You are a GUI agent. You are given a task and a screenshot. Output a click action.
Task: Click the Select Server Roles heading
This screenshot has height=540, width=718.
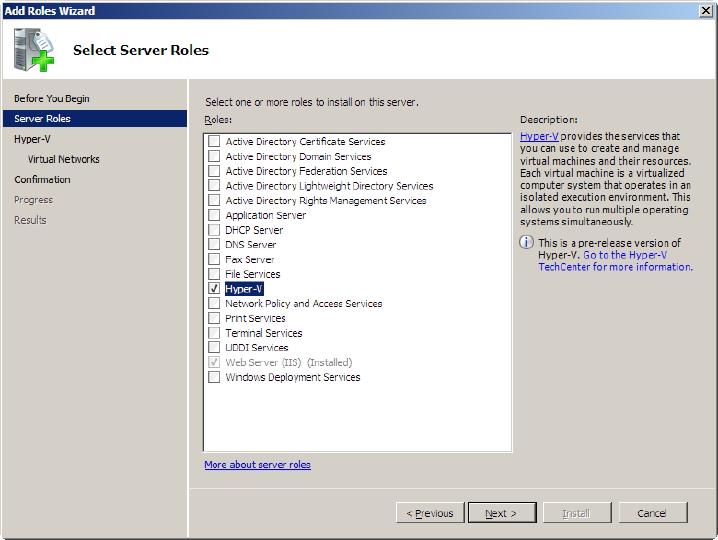(141, 49)
